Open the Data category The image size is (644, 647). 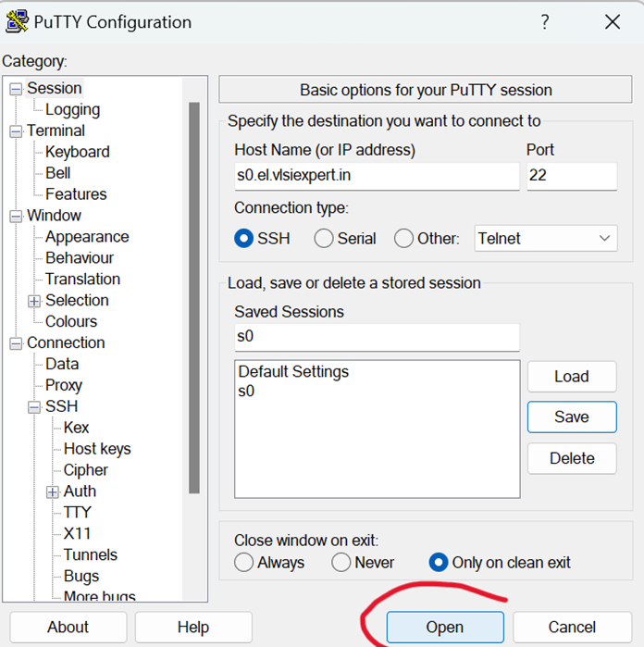click(x=62, y=364)
